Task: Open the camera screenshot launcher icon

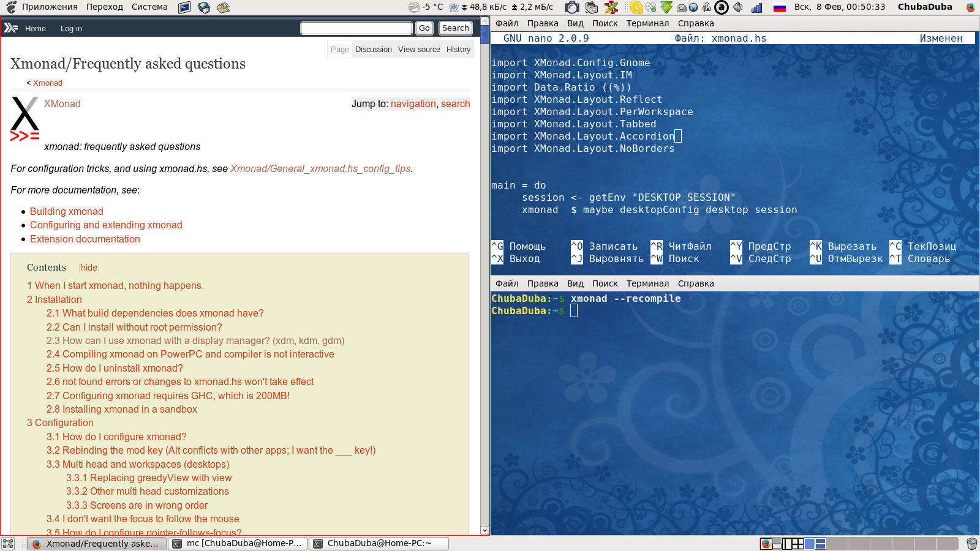Action: coord(571,7)
